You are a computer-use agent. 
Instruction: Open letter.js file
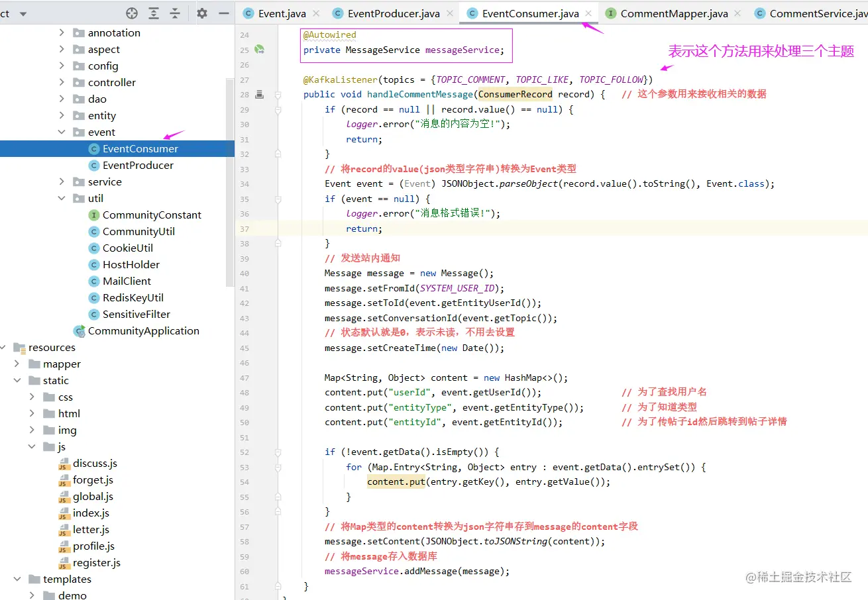click(x=91, y=529)
